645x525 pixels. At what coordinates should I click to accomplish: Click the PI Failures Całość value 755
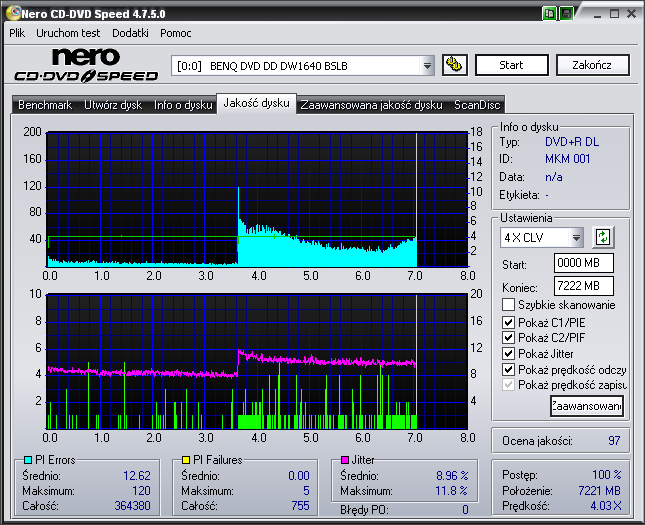300,506
